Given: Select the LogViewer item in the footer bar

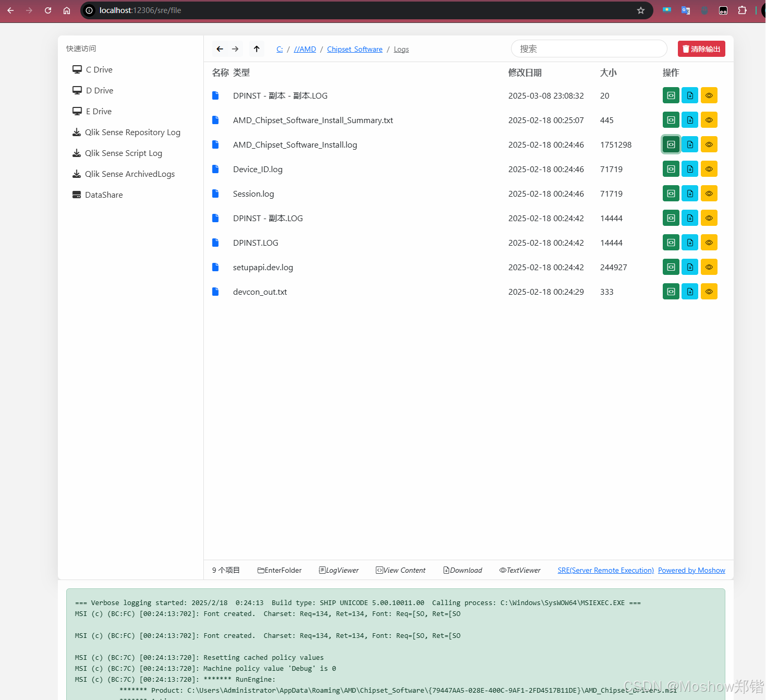Looking at the screenshot, I should pos(338,570).
